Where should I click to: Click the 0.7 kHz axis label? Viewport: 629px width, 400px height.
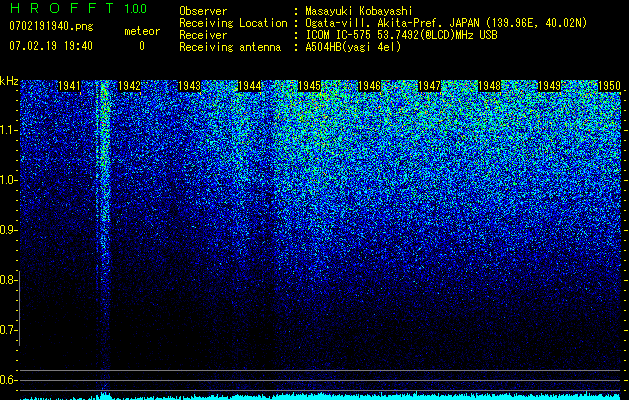8,330
